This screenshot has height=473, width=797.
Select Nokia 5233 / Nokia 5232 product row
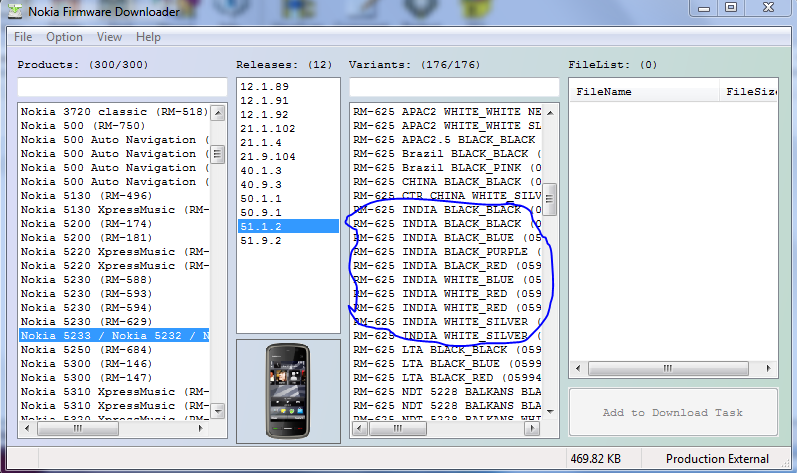(114, 336)
